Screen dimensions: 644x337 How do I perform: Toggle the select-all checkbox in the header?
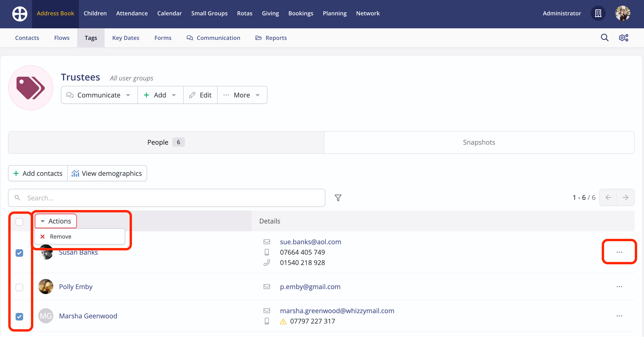pyautogui.click(x=19, y=222)
